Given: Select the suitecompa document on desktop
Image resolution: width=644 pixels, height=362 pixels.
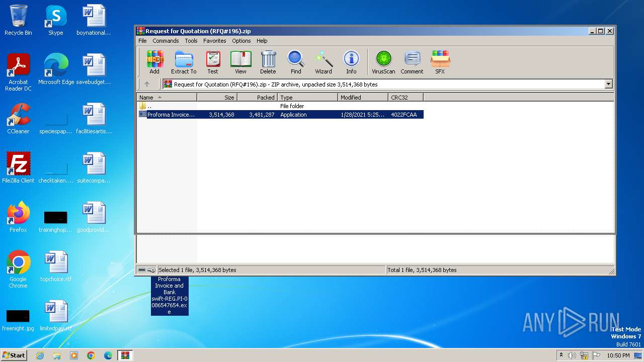Looking at the screenshot, I should coord(94,168).
